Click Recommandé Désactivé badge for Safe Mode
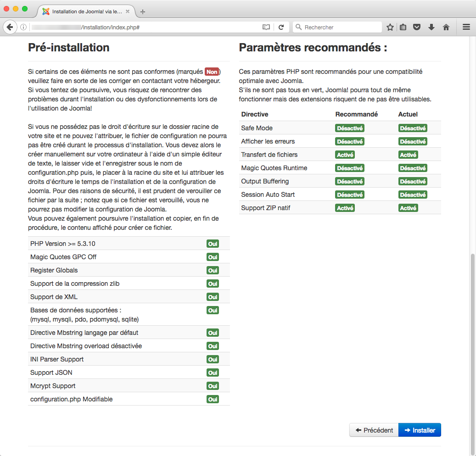476x456 pixels. (350, 128)
